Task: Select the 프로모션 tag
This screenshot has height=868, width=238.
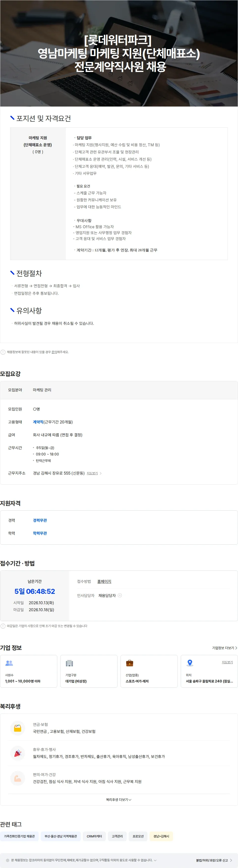Action: pyautogui.click(x=138, y=836)
